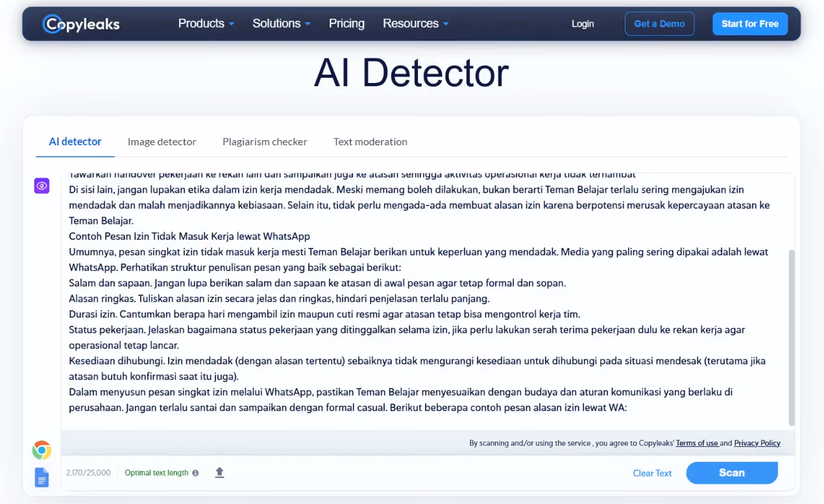
Task: Switch to the Image detector tab
Action: coord(162,141)
